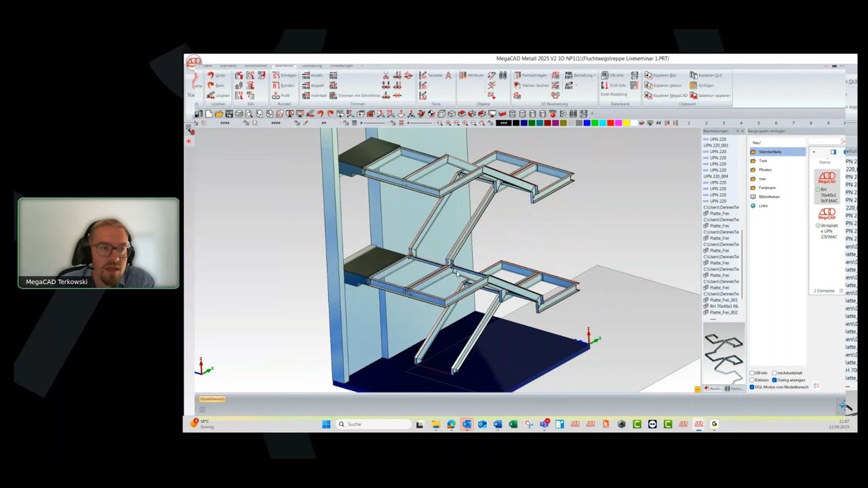The width and height of the screenshot is (868, 488).
Task: Click Kopieren Vektor
Action: pyautogui.click(x=663, y=85)
